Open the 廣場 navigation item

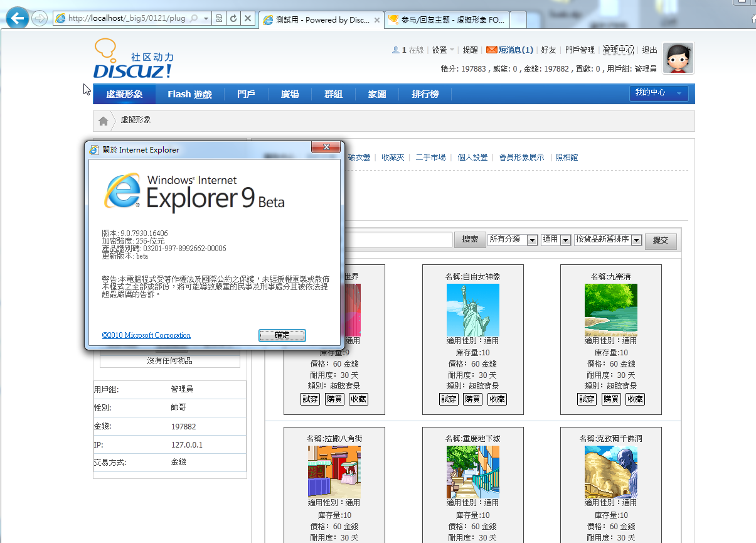coord(290,94)
